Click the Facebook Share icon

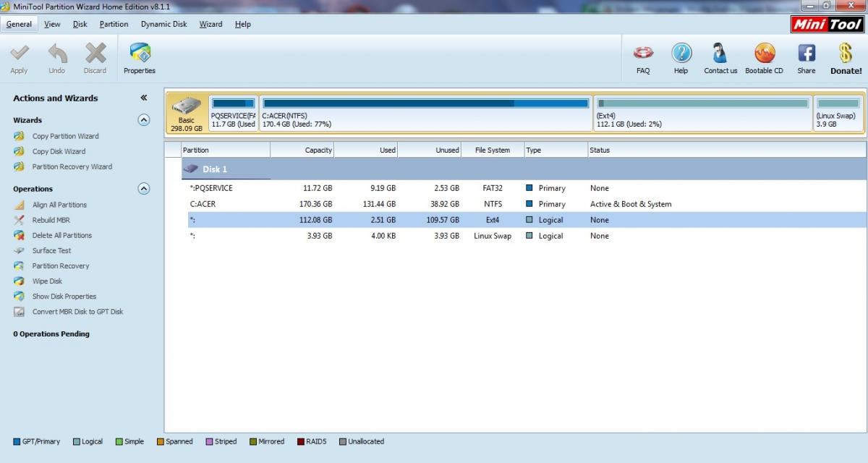[x=807, y=54]
